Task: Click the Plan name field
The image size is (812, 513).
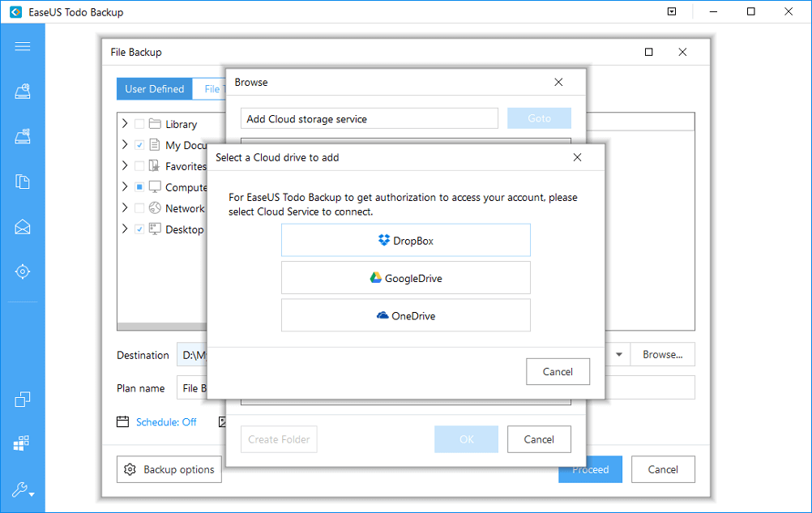Action: tap(192, 387)
